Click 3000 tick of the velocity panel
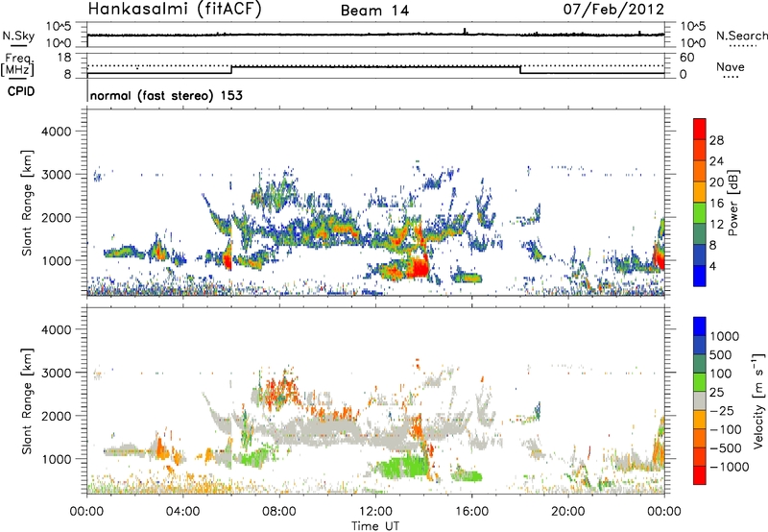 pos(57,373)
